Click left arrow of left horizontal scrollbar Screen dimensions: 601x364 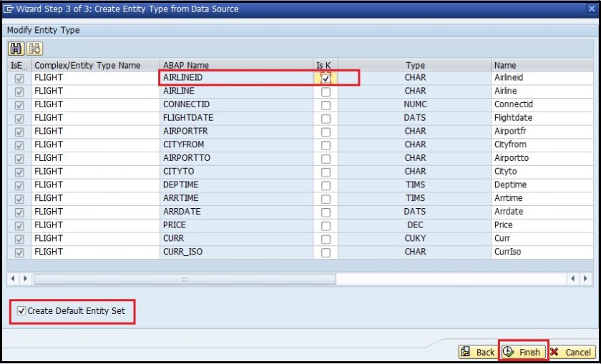[x=13, y=279]
